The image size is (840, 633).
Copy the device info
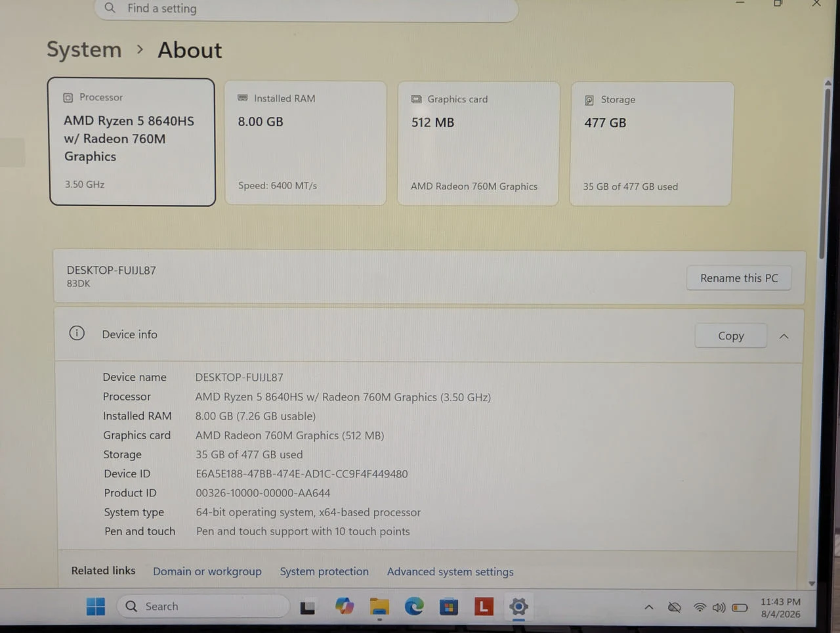point(730,336)
